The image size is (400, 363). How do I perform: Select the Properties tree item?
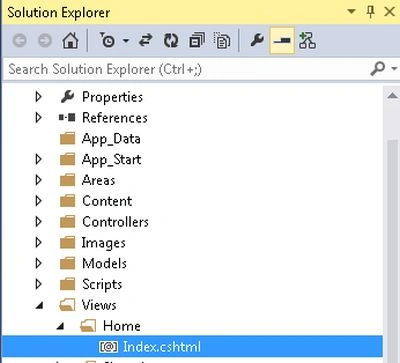tap(112, 97)
